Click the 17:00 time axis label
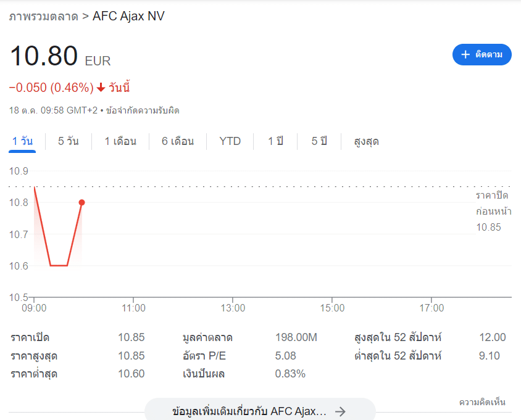The height and width of the screenshot is (420, 521). (431, 308)
